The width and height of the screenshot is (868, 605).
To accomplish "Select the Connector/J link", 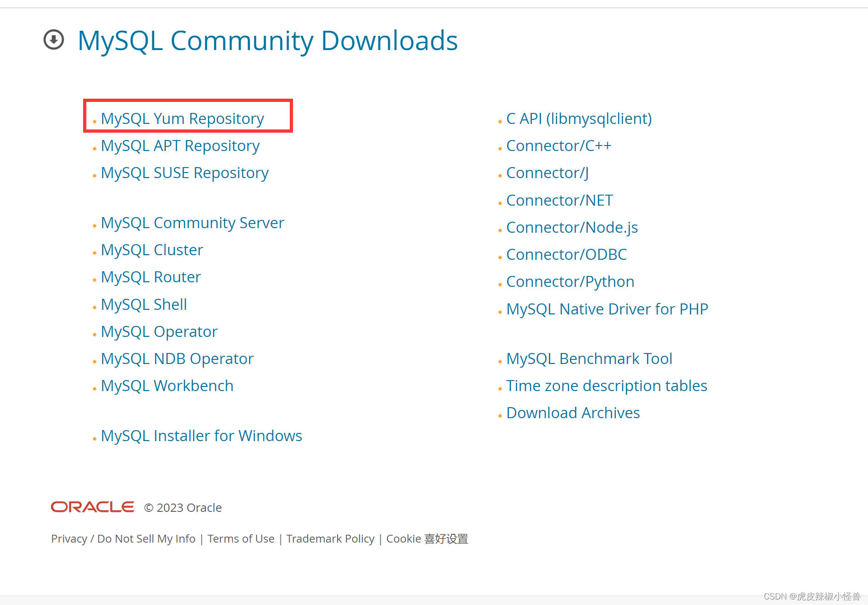I will click(x=547, y=173).
